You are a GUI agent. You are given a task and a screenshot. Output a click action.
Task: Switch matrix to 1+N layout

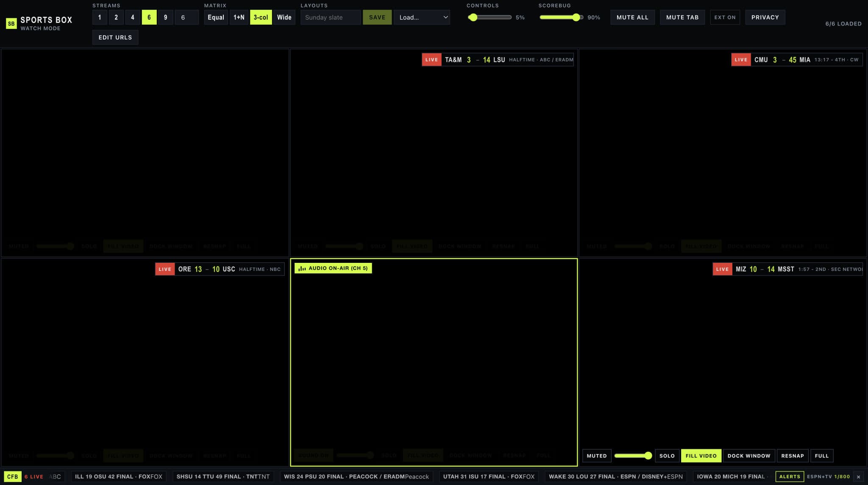[239, 17]
